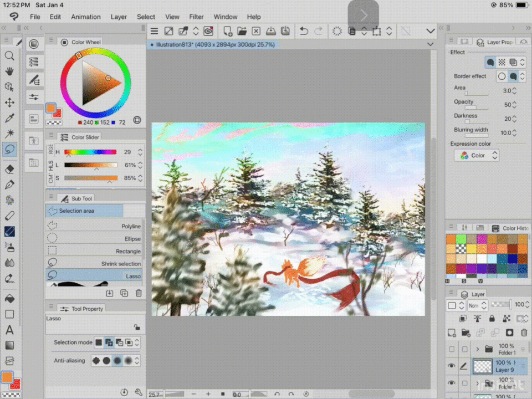Pick the bright green color history swatch
The height and width of the screenshot is (399, 532).
tap(461, 239)
